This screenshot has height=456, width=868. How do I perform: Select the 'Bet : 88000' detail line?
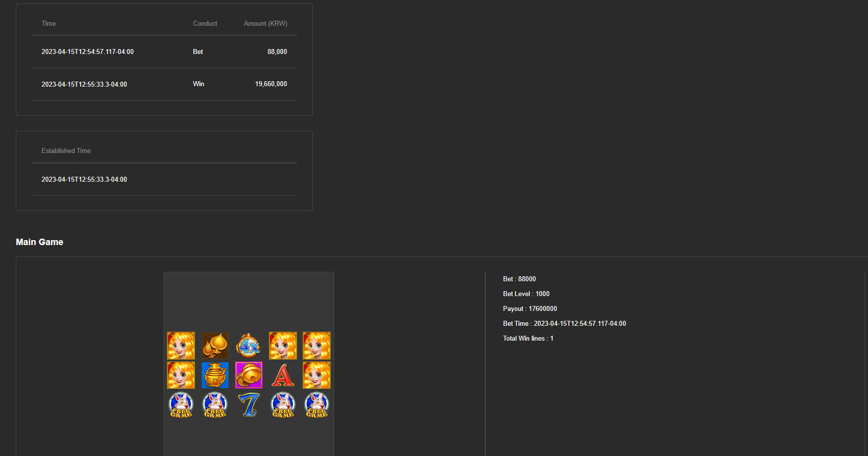[x=519, y=279]
